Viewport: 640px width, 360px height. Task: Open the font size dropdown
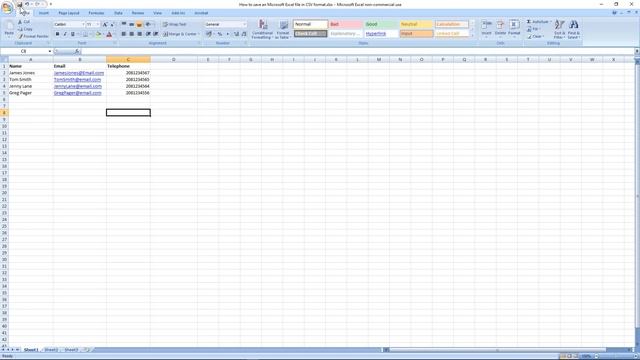(98, 24)
